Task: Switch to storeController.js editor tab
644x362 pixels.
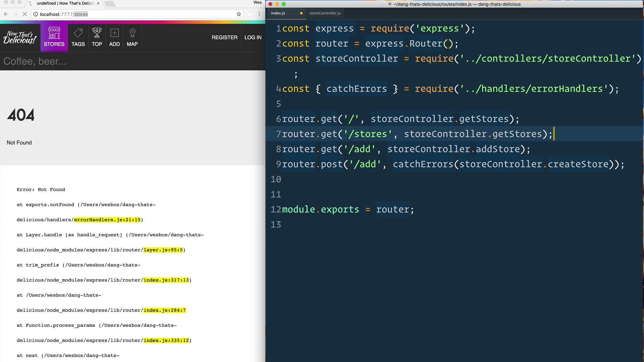Action: tap(325, 13)
